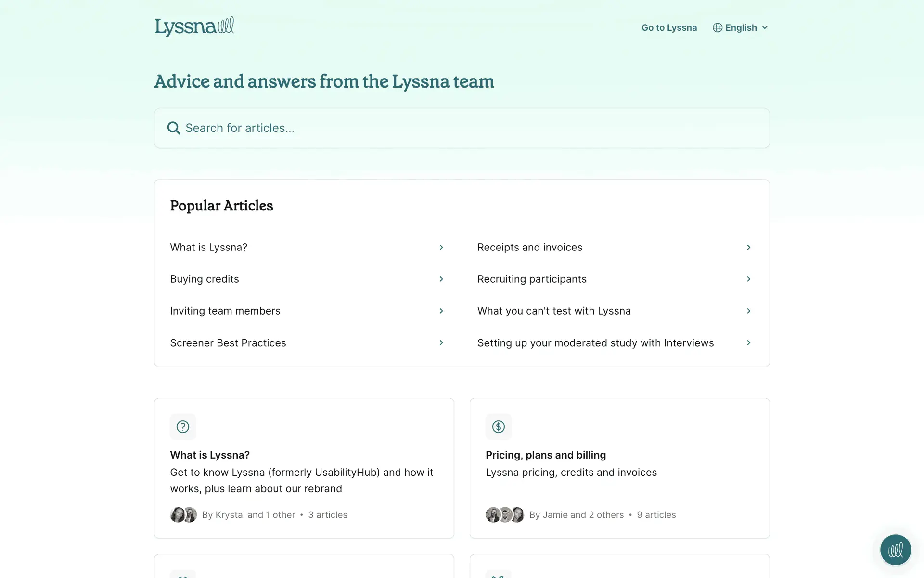Open the What is Lyssna? collection card
The image size is (924, 578).
tap(210, 455)
